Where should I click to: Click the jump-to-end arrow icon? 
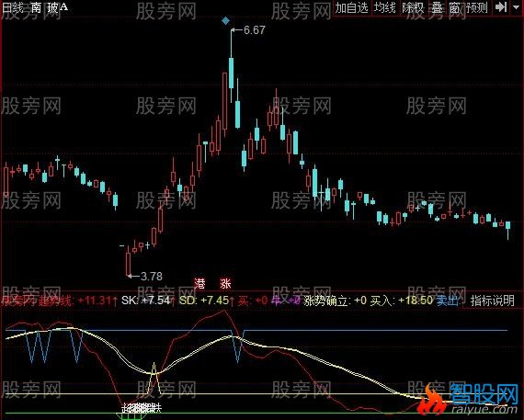coord(501,7)
